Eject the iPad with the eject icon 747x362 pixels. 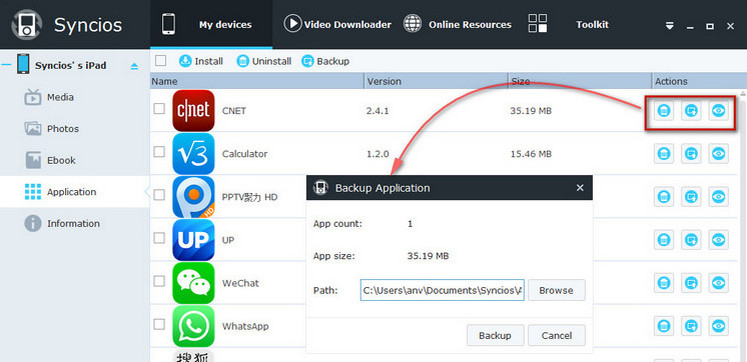[134, 66]
